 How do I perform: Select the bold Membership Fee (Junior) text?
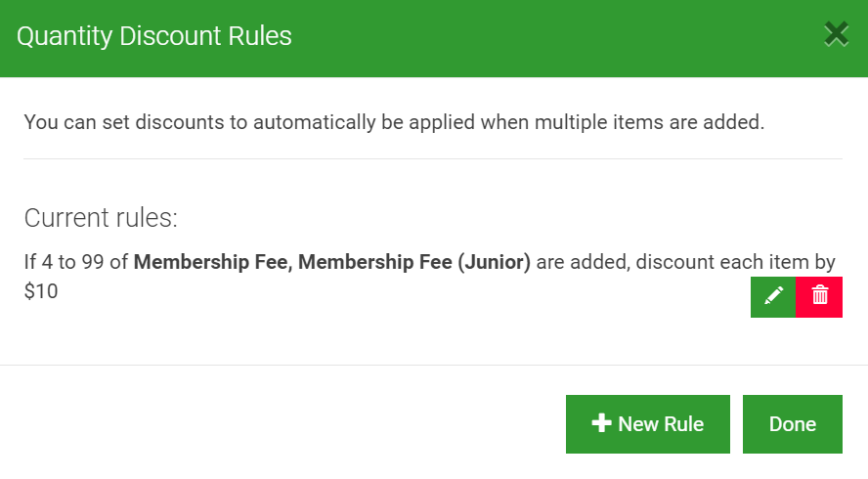pyautogui.click(x=414, y=262)
